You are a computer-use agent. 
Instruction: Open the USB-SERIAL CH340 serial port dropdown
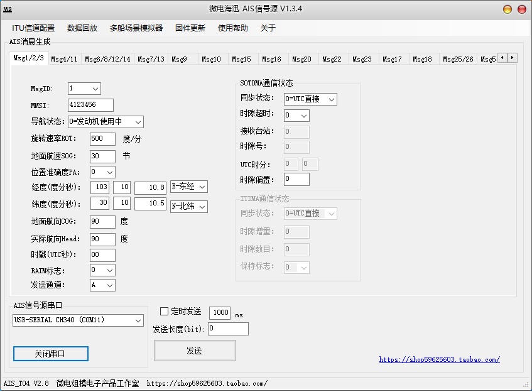pos(78,320)
